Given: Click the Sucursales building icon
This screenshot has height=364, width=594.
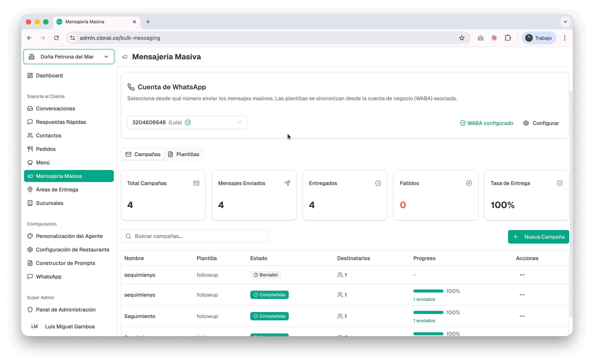Looking at the screenshot, I should [30, 203].
